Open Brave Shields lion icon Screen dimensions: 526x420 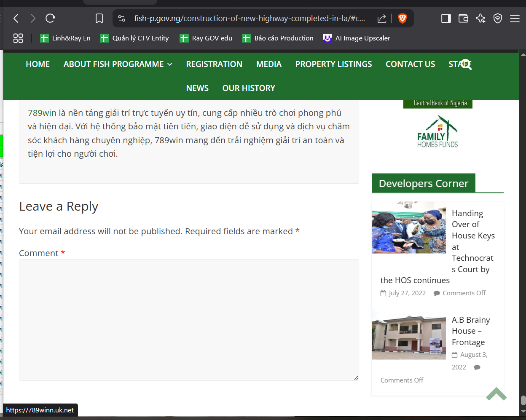[403, 18]
